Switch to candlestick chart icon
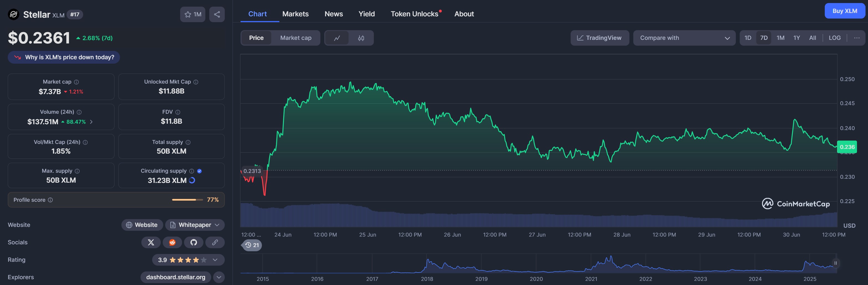This screenshot has width=868, height=285. click(x=361, y=38)
